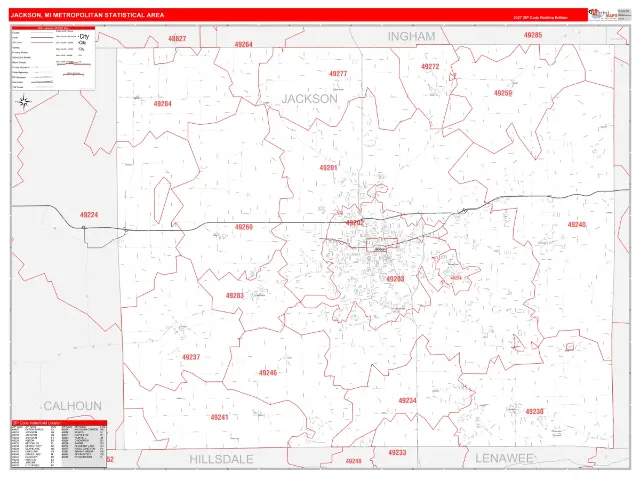Click ZIP code 49285 label
The image size is (640, 480).
click(x=533, y=35)
